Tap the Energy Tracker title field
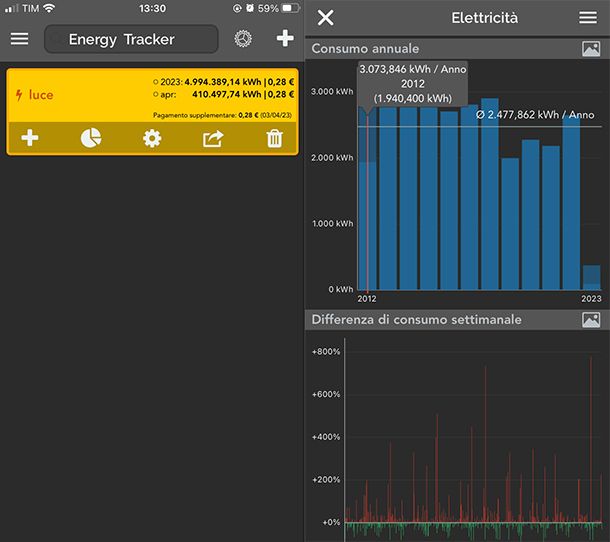This screenshot has width=610, height=542. [x=131, y=39]
